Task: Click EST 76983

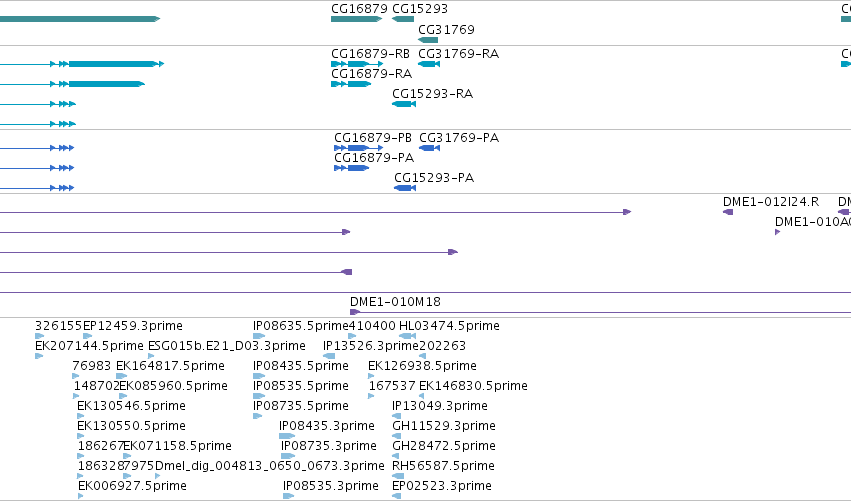Action: click(75, 376)
